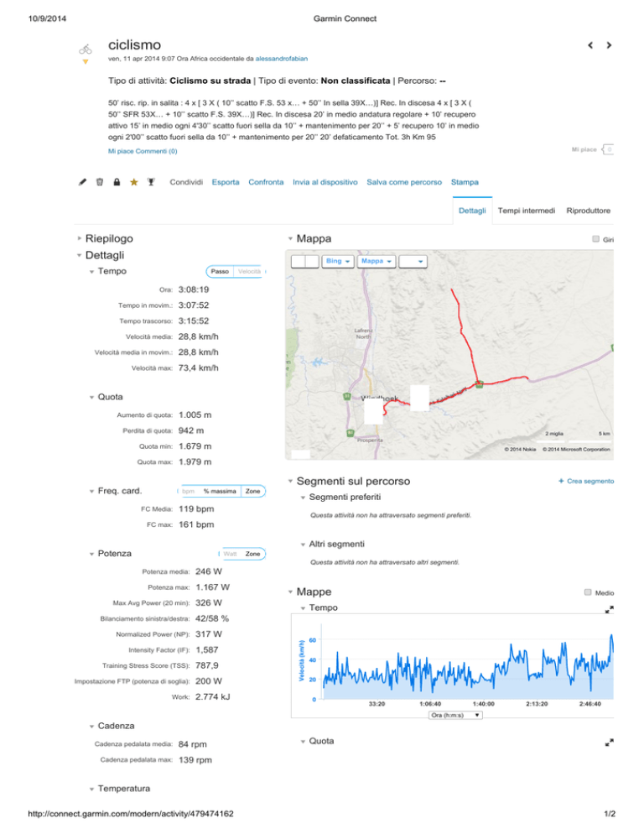The width and height of the screenshot is (644, 834).
Task: Click the 1.167 W max power value
Action: 213,587
